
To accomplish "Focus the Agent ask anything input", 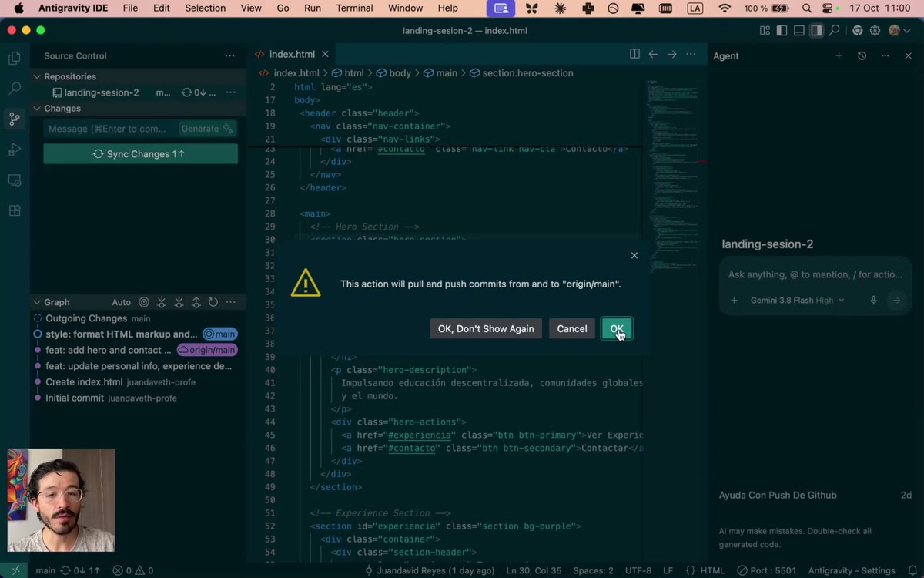I will (815, 274).
